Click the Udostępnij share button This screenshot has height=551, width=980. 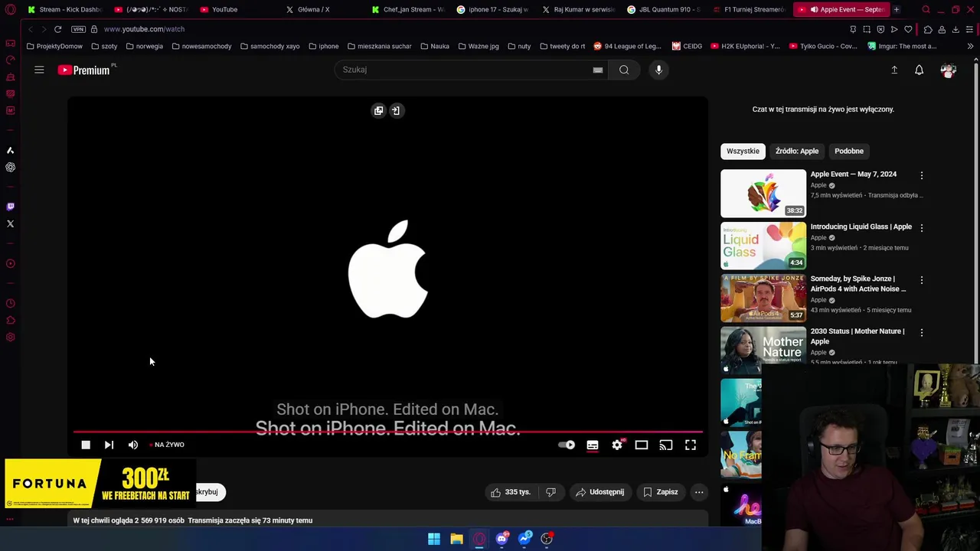coord(599,492)
